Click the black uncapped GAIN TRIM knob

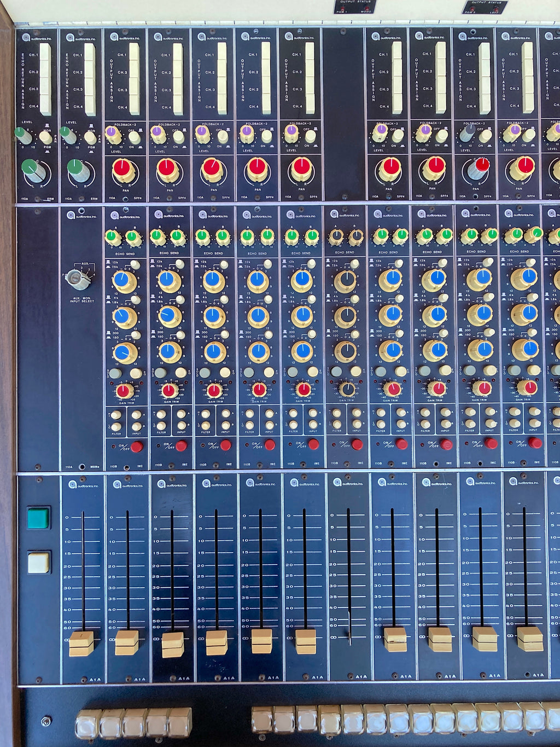point(347,389)
